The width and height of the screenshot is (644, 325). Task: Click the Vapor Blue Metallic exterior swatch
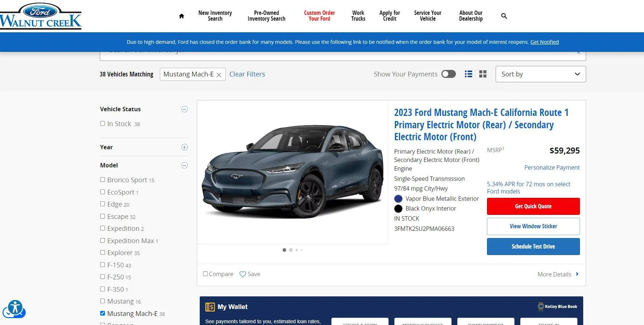pyautogui.click(x=398, y=199)
